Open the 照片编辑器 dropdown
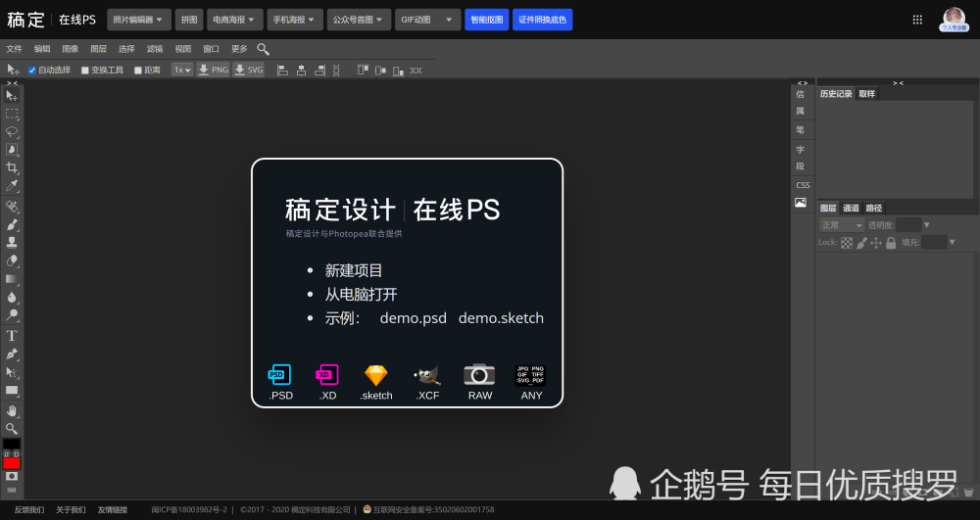Viewport: 980px width, 520px height. pos(139,20)
